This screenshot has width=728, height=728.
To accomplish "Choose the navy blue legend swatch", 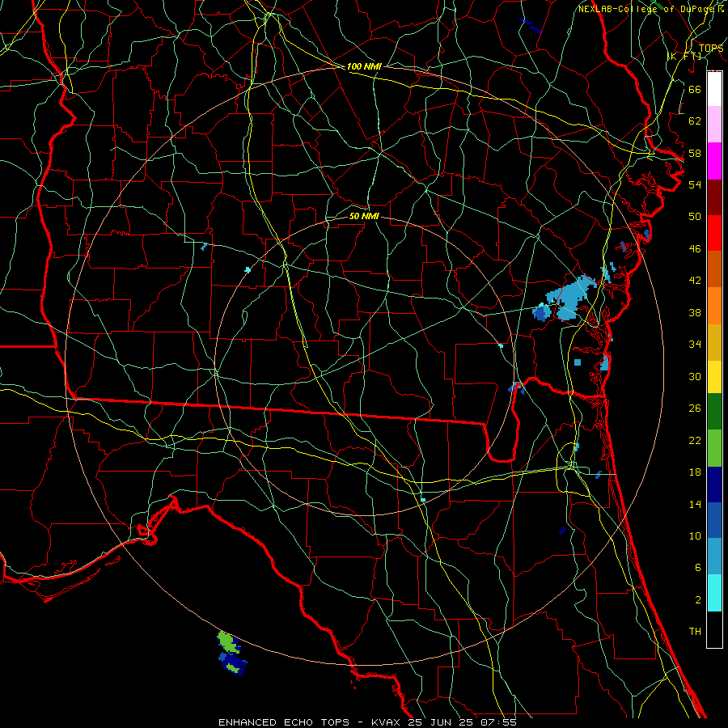I will point(714,485).
